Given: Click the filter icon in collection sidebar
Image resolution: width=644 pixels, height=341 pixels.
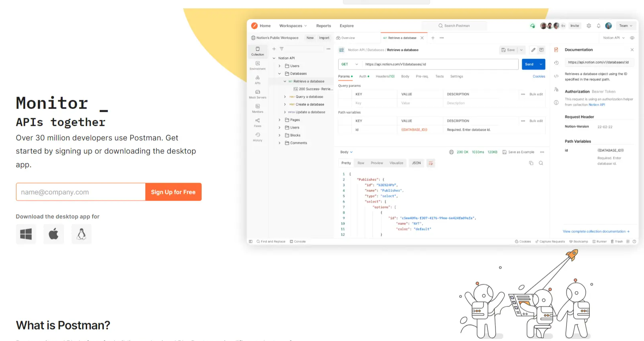Looking at the screenshot, I should 281,49.
